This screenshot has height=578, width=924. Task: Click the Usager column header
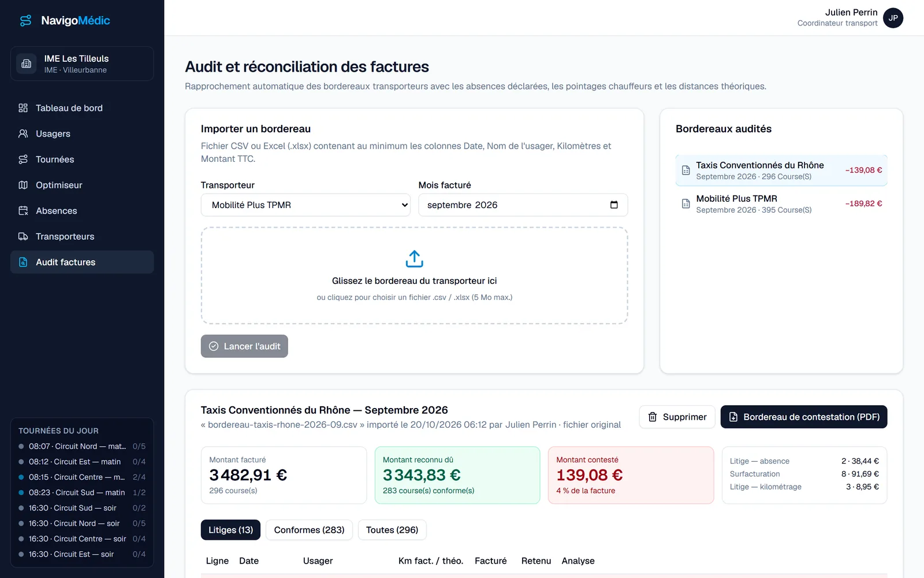coord(318,561)
